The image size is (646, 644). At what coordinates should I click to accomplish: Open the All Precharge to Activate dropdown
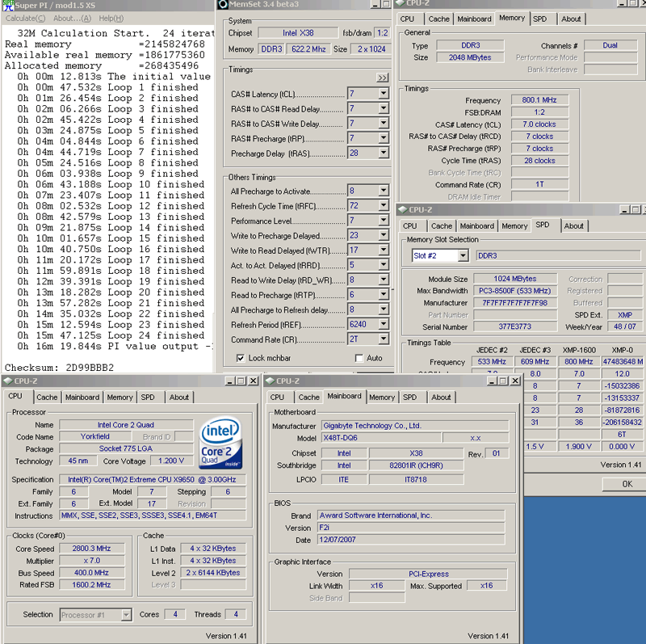(384, 191)
